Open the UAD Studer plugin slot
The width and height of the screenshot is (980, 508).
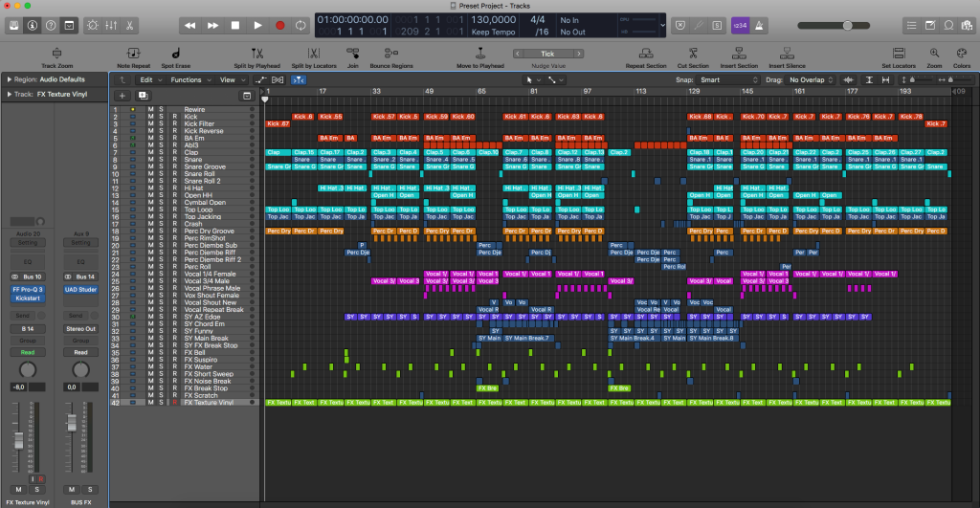[80, 289]
